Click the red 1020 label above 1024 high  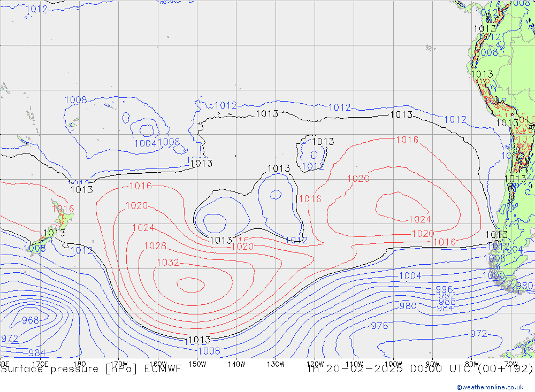click(x=358, y=179)
